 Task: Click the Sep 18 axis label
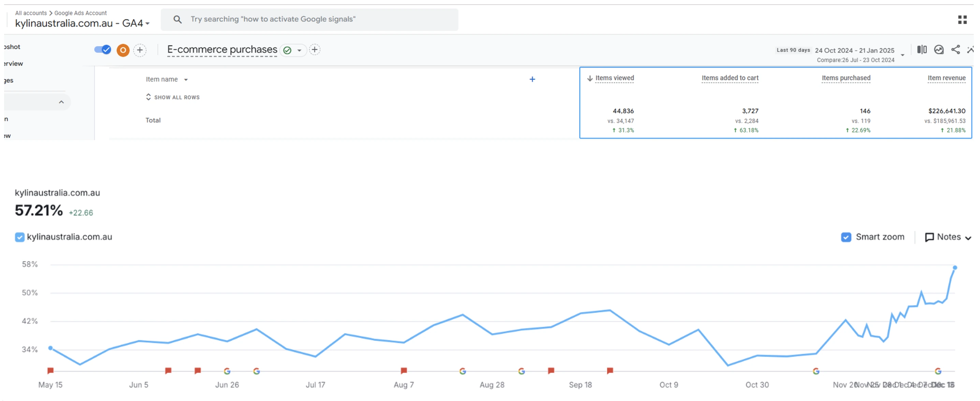[x=580, y=385]
